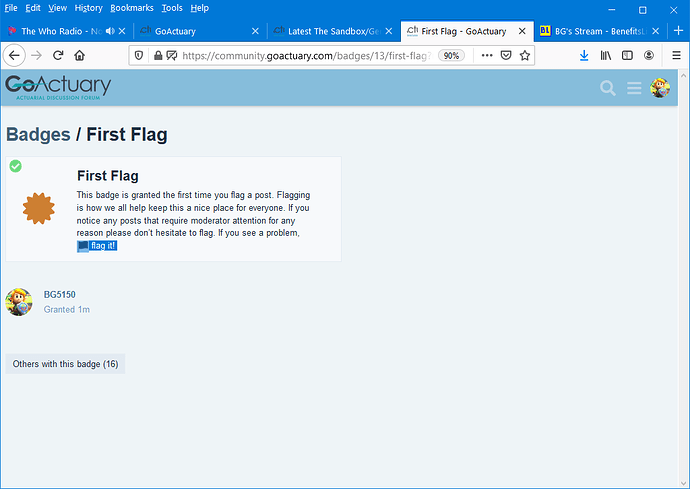Click the page vertical scrollbar
The height and width of the screenshot is (489, 690).
[x=683, y=278]
